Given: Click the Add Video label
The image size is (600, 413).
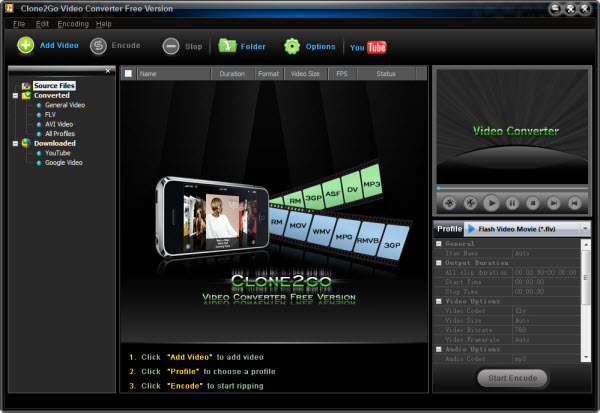Looking at the screenshot, I should [x=59, y=46].
